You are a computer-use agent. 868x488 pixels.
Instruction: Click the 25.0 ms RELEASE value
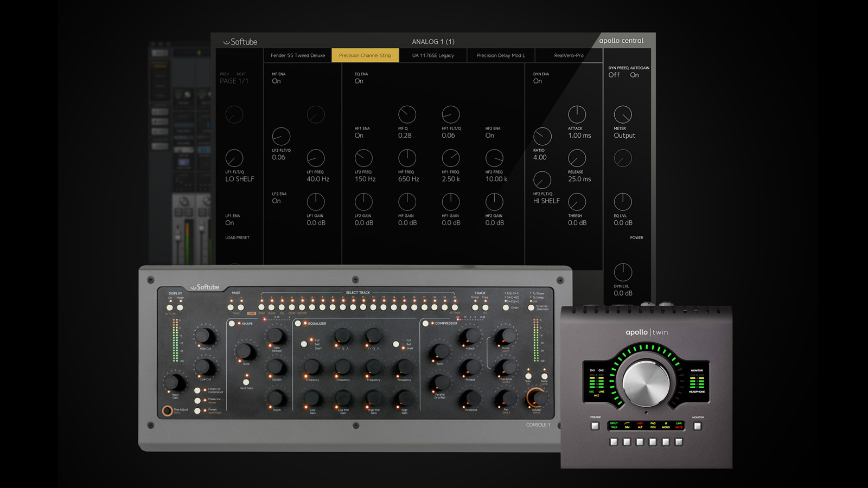point(579,179)
